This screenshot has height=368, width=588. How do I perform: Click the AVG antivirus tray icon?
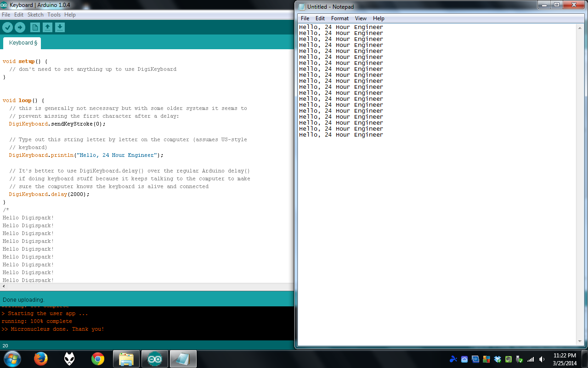coord(486,359)
